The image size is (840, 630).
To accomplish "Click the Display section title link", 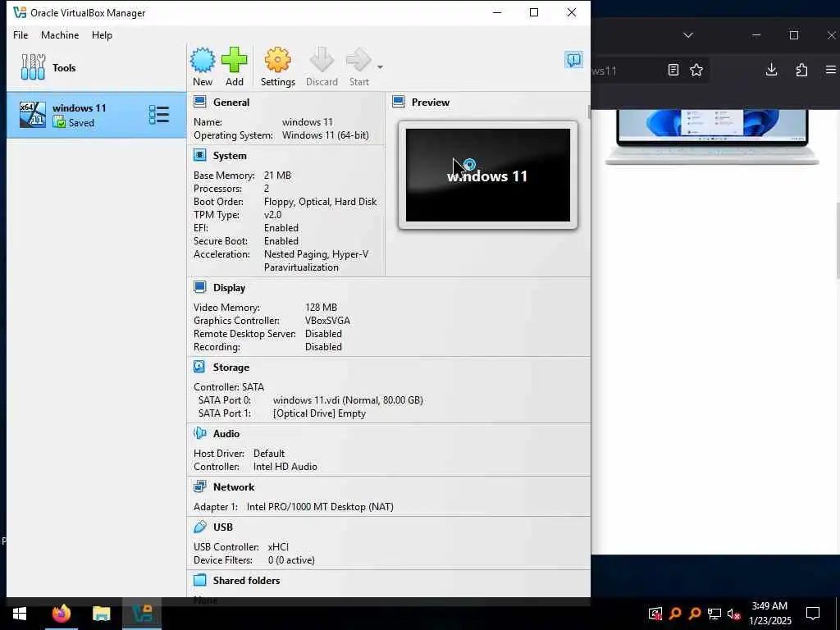I will click(230, 288).
